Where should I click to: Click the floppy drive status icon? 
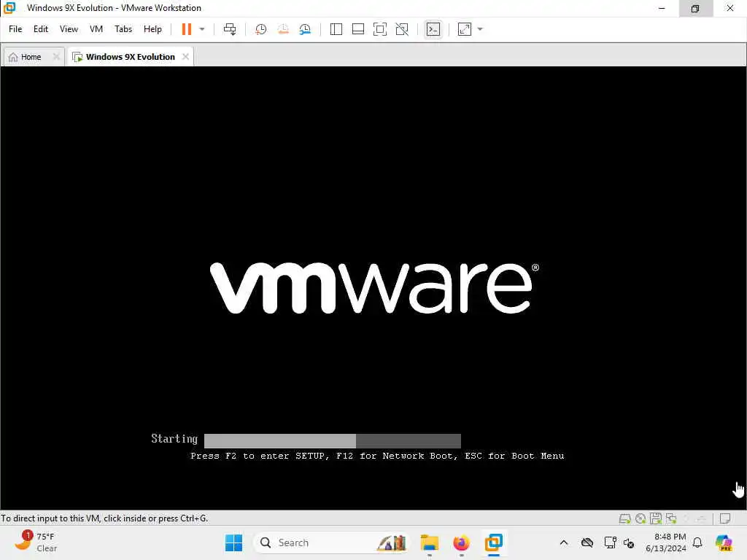pyautogui.click(x=656, y=518)
